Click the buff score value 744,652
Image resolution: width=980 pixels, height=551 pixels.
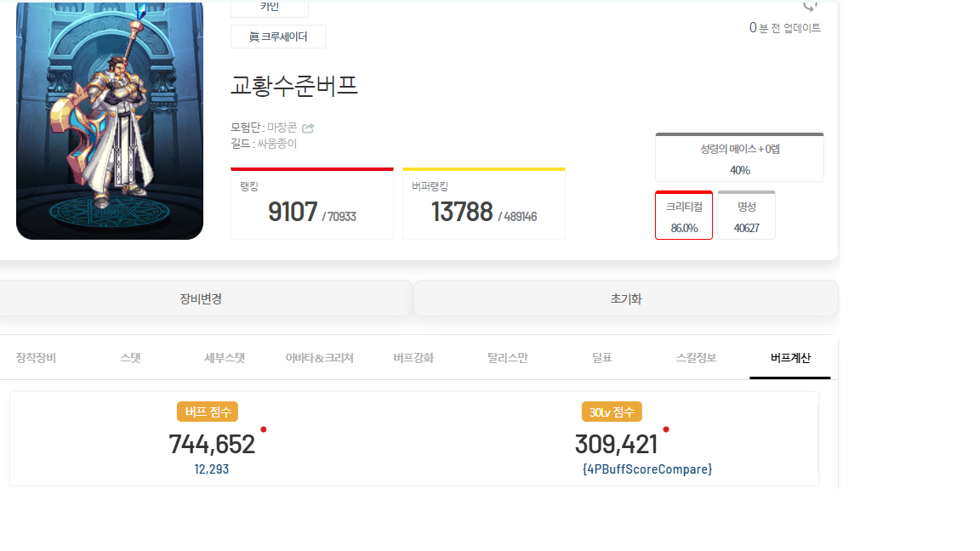(x=212, y=445)
